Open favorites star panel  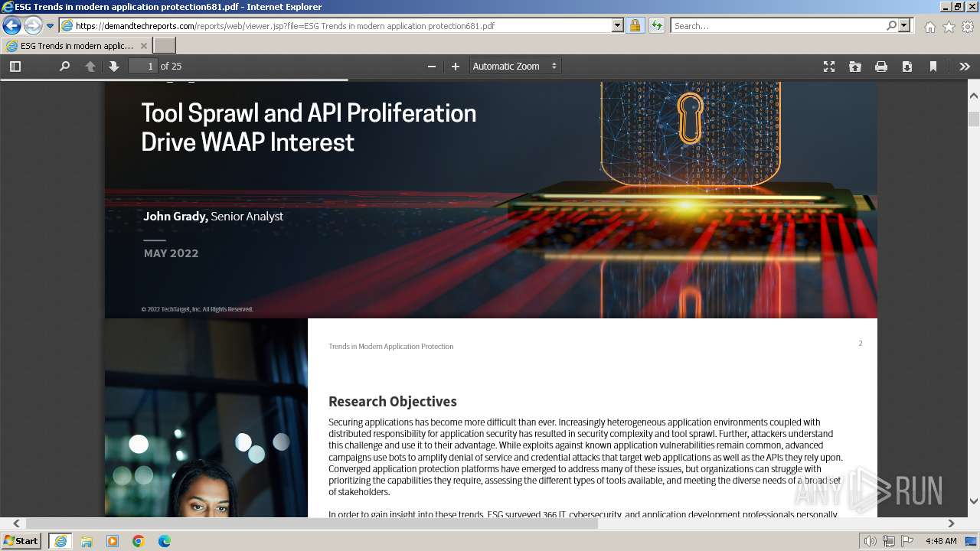949,27
